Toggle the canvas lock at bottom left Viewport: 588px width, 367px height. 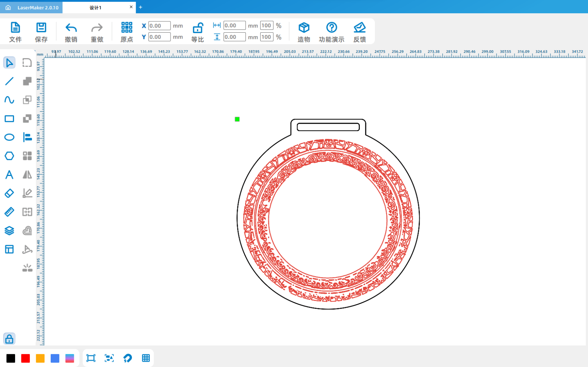[x=9, y=339]
